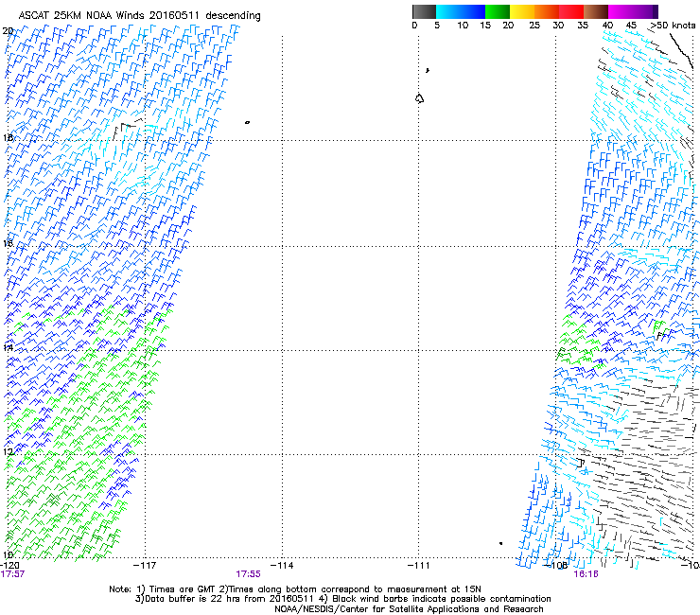700x615 pixels.
Task: Click the black island dot near 10N
Action: click(x=501, y=543)
